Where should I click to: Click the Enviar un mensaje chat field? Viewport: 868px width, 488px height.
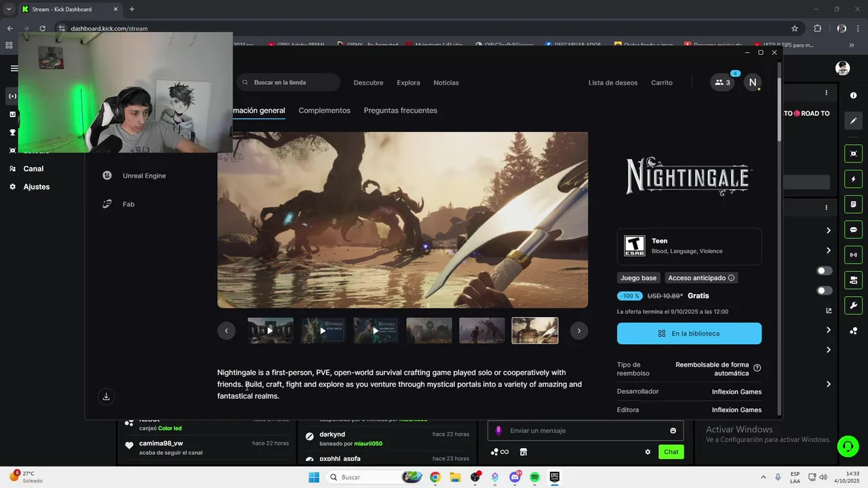(585, 430)
